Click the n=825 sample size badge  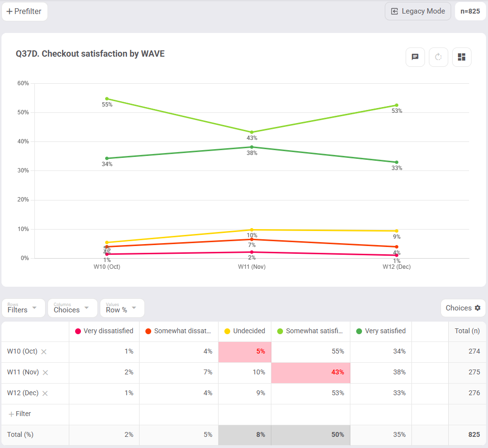tap(470, 11)
